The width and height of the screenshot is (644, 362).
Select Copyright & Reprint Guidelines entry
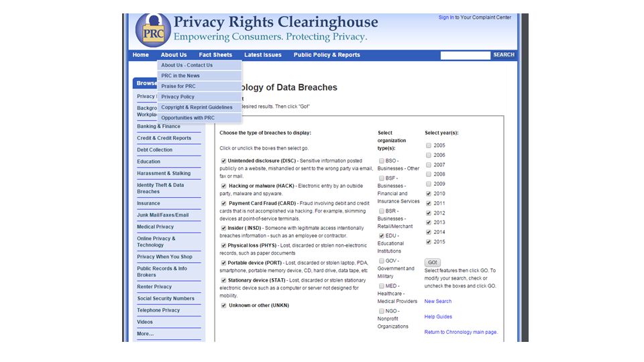click(200, 107)
